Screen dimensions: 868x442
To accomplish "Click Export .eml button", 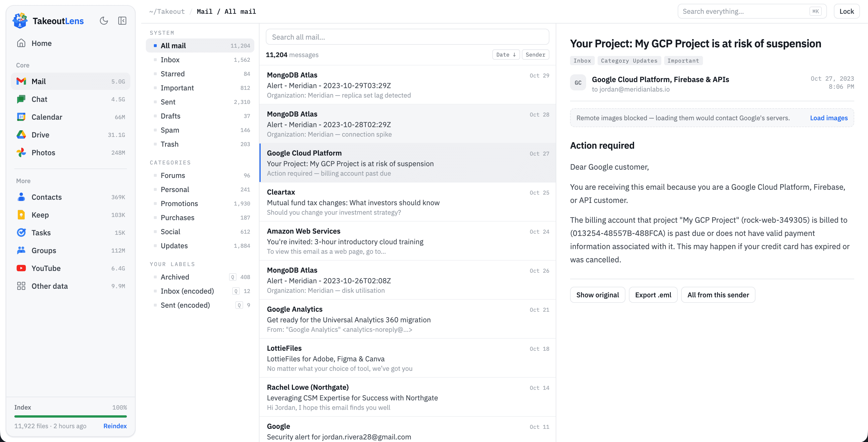I will 653,295.
